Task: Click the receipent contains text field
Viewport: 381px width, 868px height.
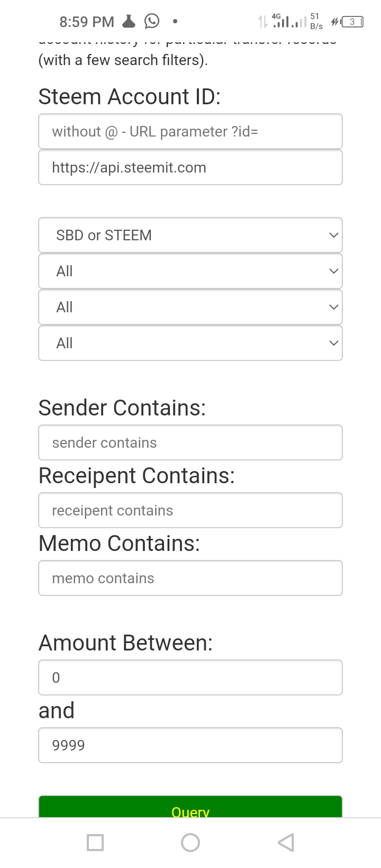Action: (x=190, y=510)
